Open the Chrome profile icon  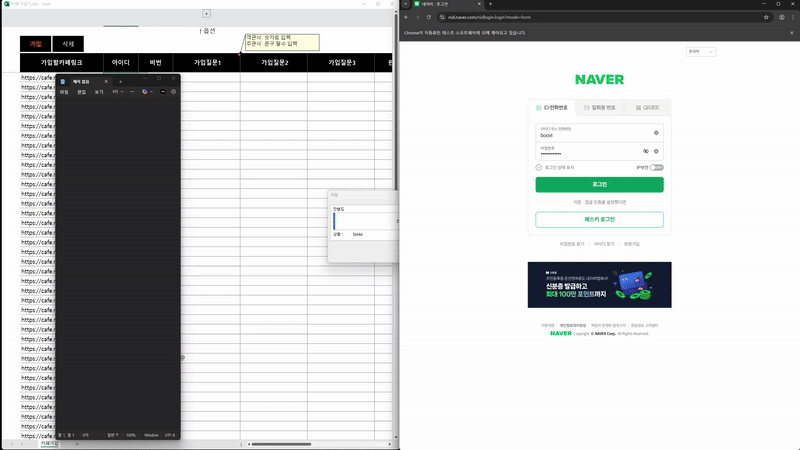[x=782, y=17]
